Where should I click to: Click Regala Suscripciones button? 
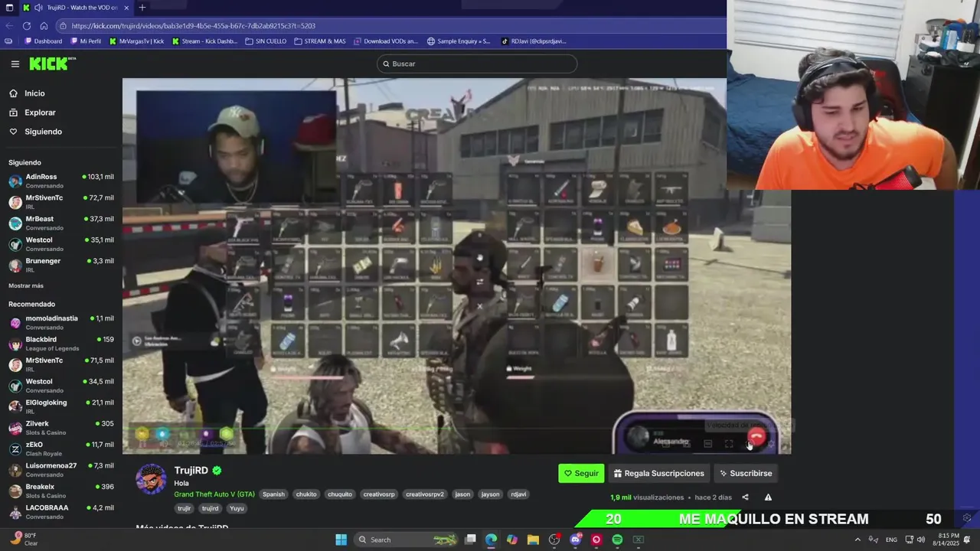coord(659,474)
